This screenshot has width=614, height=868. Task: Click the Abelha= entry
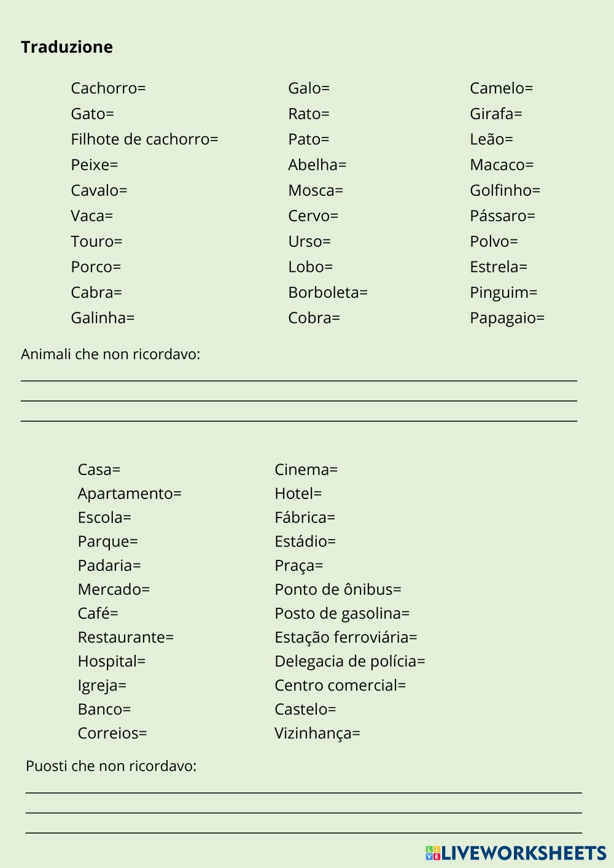pyautogui.click(x=317, y=165)
